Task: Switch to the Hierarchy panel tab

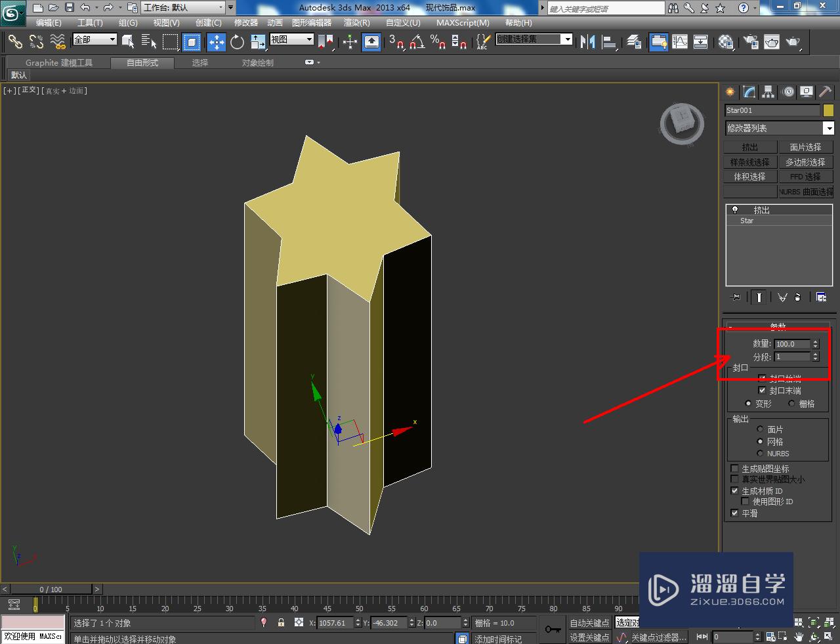Action: coord(768,92)
